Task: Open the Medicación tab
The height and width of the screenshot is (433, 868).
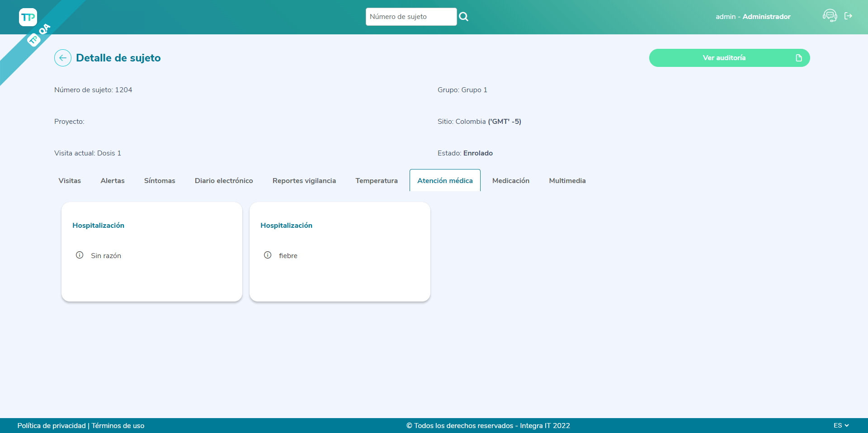Action: coord(511,180)
